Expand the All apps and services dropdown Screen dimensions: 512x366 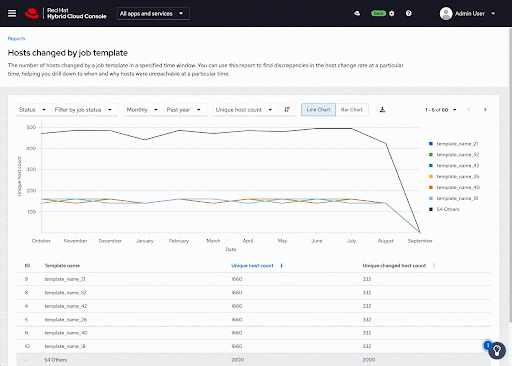click(153, 14)
